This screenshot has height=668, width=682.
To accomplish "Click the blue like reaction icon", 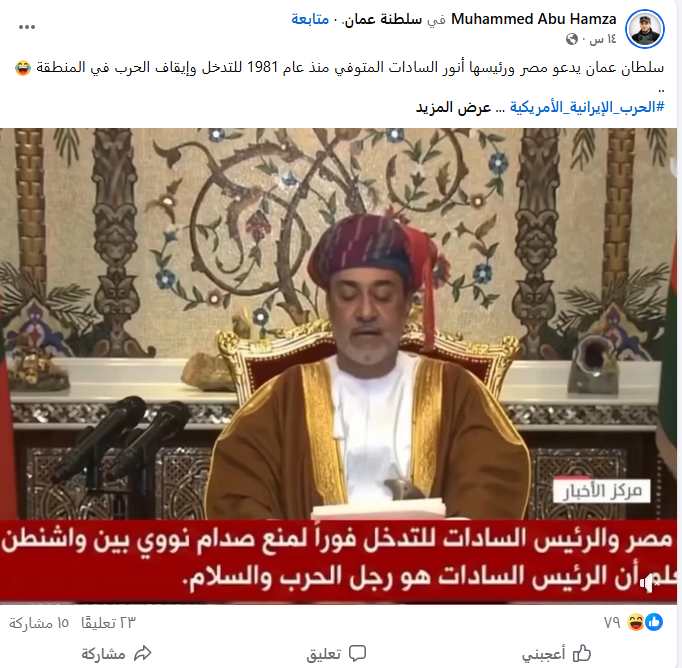I will [x=654, y=622].
